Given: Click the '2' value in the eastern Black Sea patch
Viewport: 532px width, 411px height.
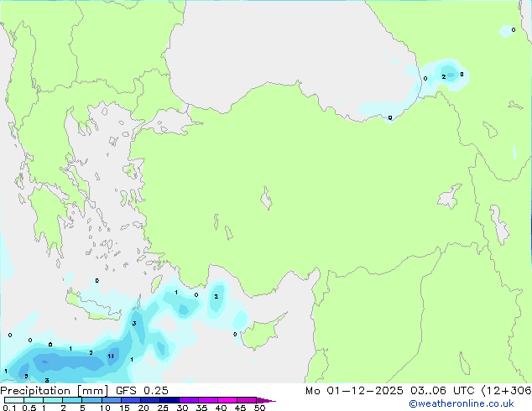Looking at the screenshot, I should [x=443, y=77].
